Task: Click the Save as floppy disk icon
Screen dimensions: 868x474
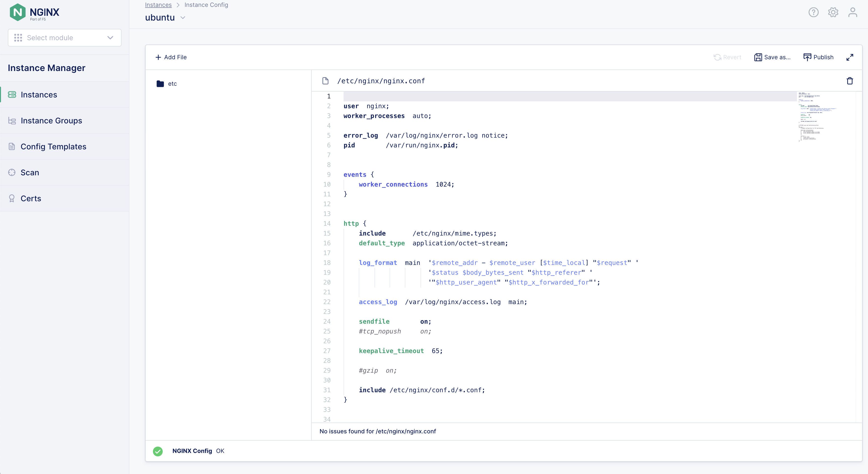Action: pos(758,57)
